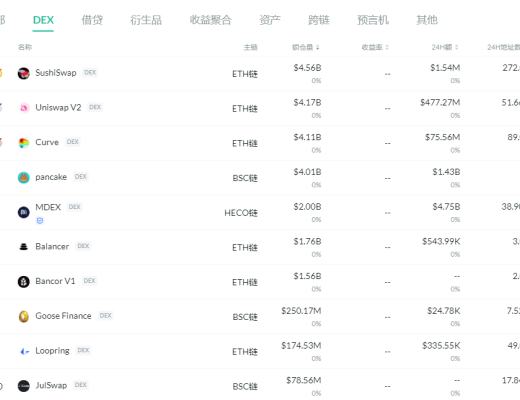The width and height of the screenshot is (520, 400).
Task: Click the DEX tag beside Balancer
Action: (x=83, y=246)
